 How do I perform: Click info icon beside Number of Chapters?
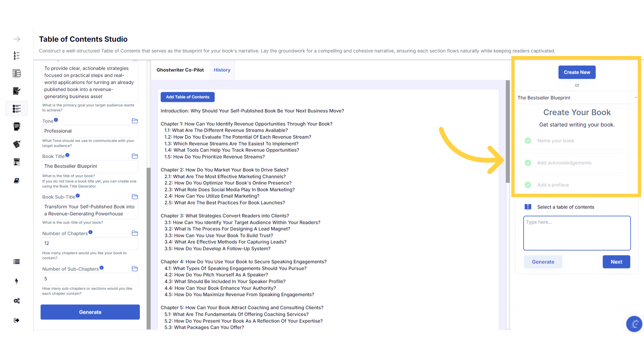[x=91, y=232]
